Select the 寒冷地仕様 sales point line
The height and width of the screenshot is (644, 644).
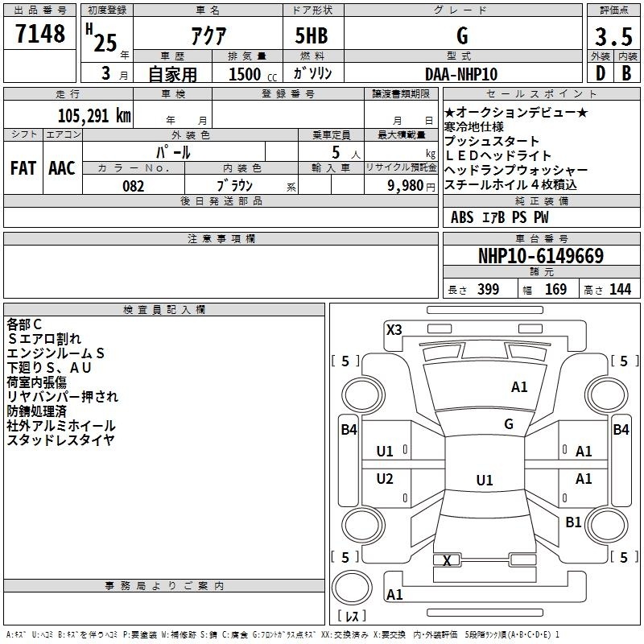473,126
